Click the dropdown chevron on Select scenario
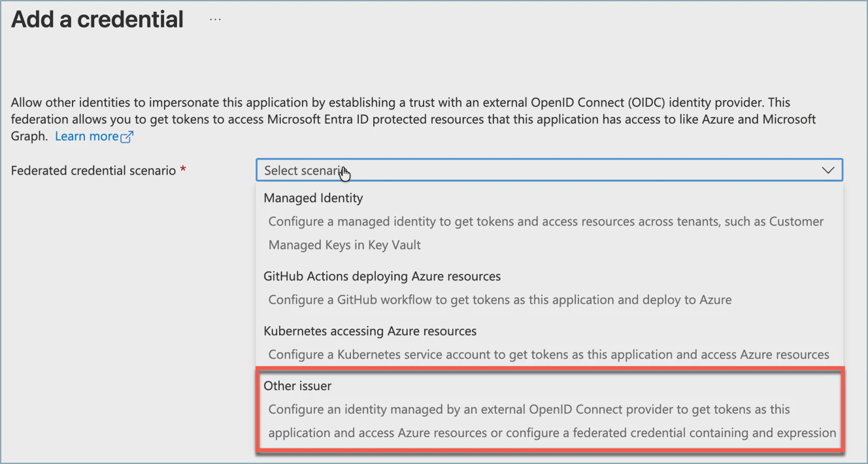Image resolution: width=868 pixels, height=464 pixels. coord(827,170)
